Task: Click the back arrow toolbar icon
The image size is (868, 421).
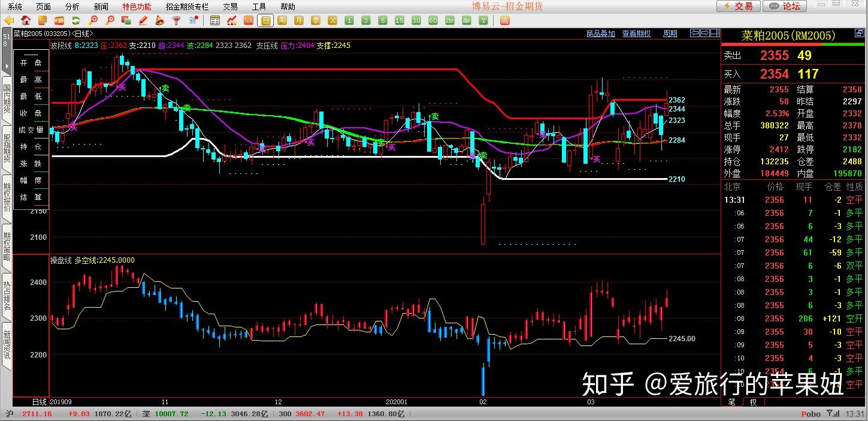Action: pyautogui.click(x=9, y=20)
